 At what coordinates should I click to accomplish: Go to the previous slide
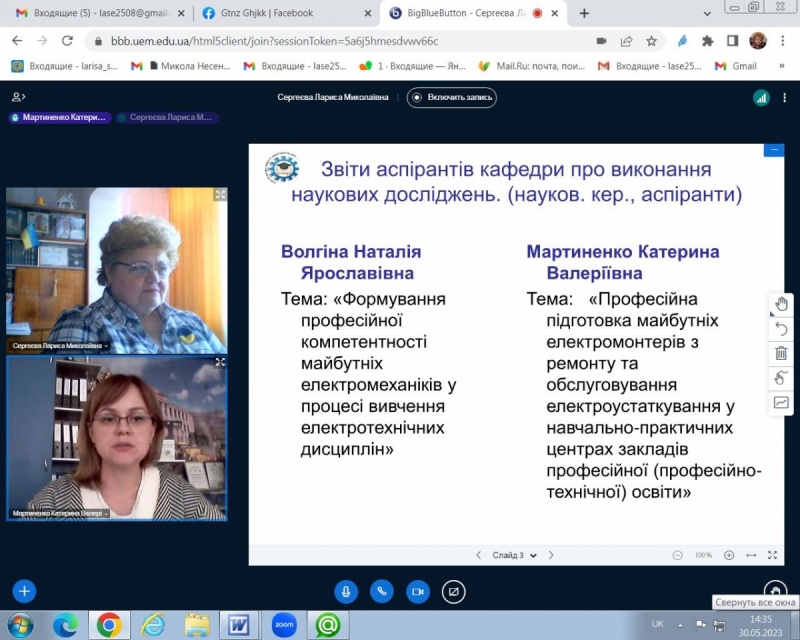pyautogui.click(x=479, y=555)
